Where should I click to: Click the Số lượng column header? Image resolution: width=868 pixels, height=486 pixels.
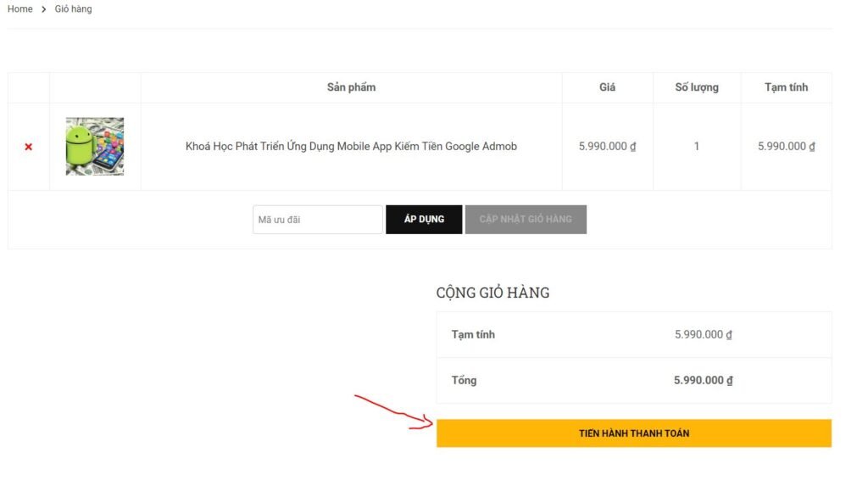point(697,87)
